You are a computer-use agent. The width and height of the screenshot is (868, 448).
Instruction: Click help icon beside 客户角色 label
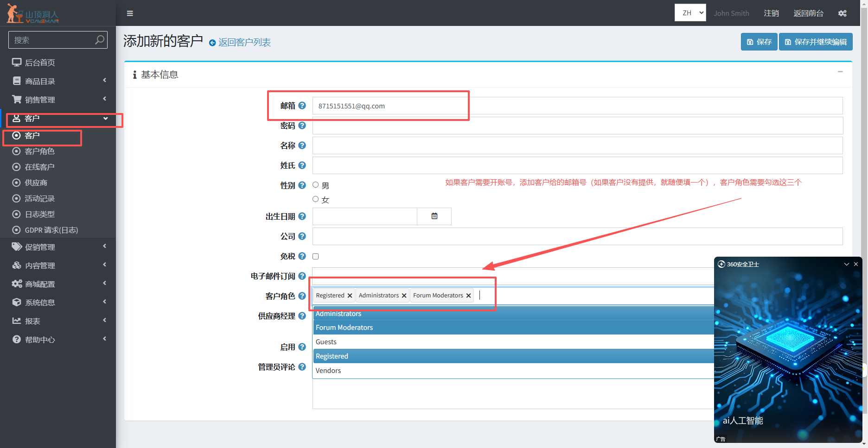[302, 296]
